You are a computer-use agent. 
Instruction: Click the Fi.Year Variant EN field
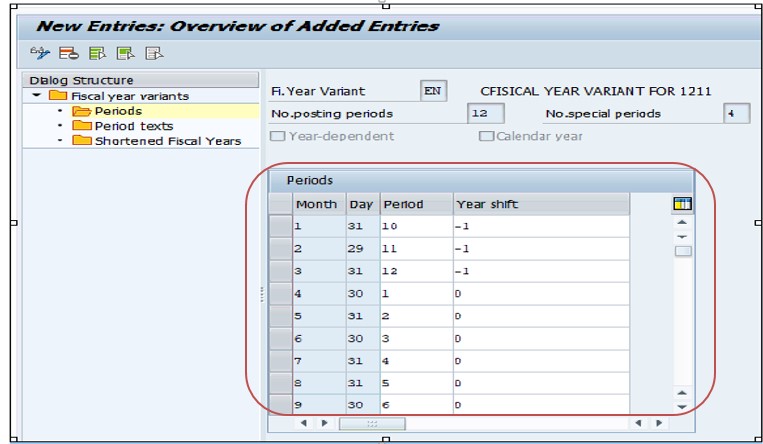[x=433, y=91]
